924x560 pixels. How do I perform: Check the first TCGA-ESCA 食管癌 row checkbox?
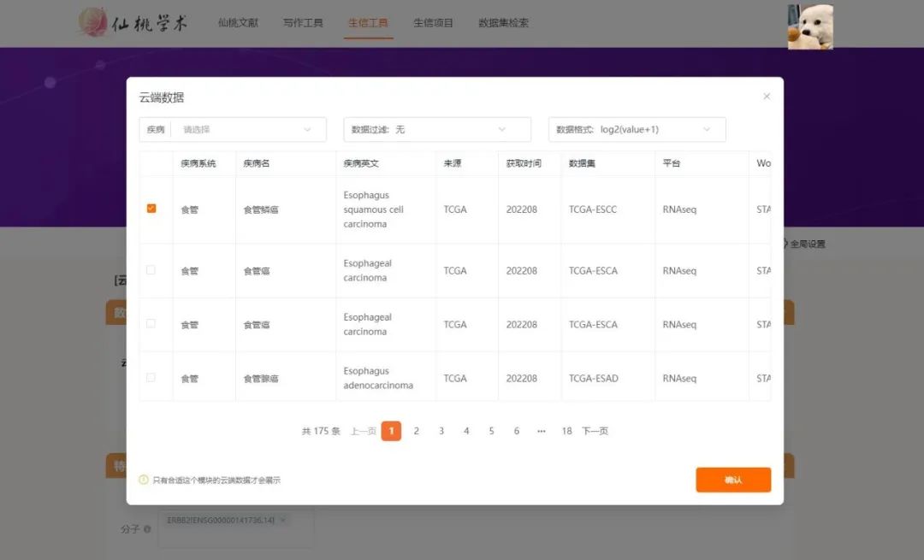[151, 269]
